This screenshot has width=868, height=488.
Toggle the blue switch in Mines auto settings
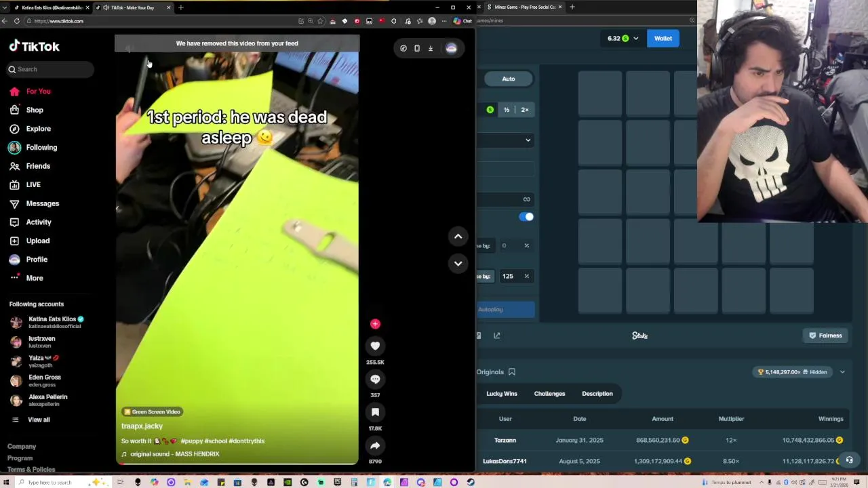point(526,217)
